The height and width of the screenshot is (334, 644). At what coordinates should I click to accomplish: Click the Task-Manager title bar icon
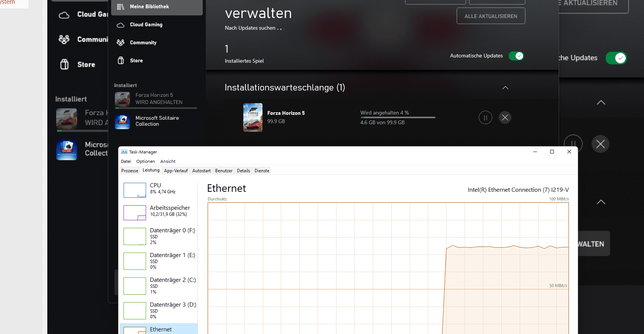124,152
